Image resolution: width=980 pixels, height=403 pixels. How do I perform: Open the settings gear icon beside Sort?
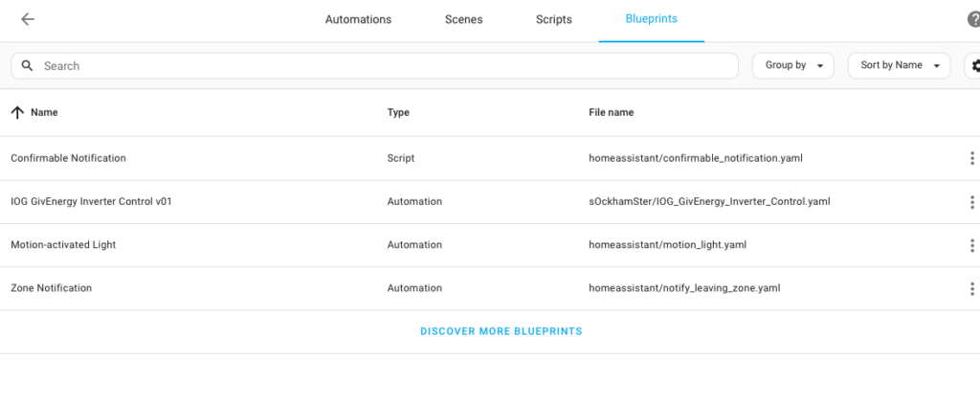click(x=973, y=66)
